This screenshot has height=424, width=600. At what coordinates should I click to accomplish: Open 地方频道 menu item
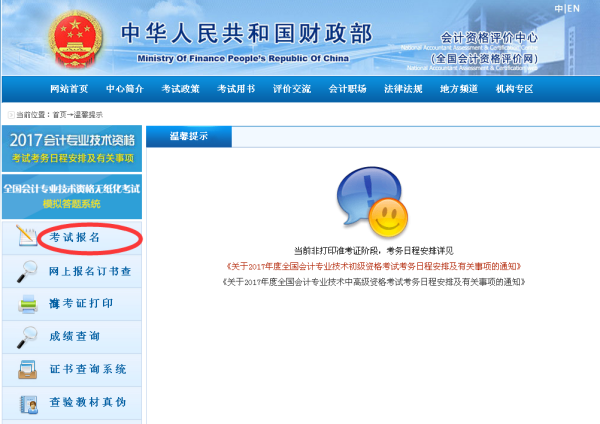tap(459, 89)
